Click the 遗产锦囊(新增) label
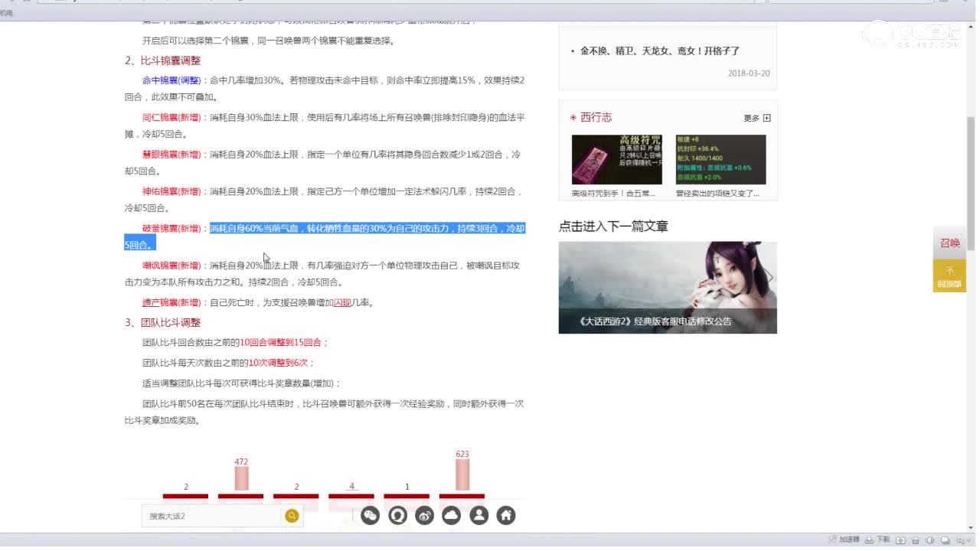The height and width of the screenshot is (551, 980). 171,302
